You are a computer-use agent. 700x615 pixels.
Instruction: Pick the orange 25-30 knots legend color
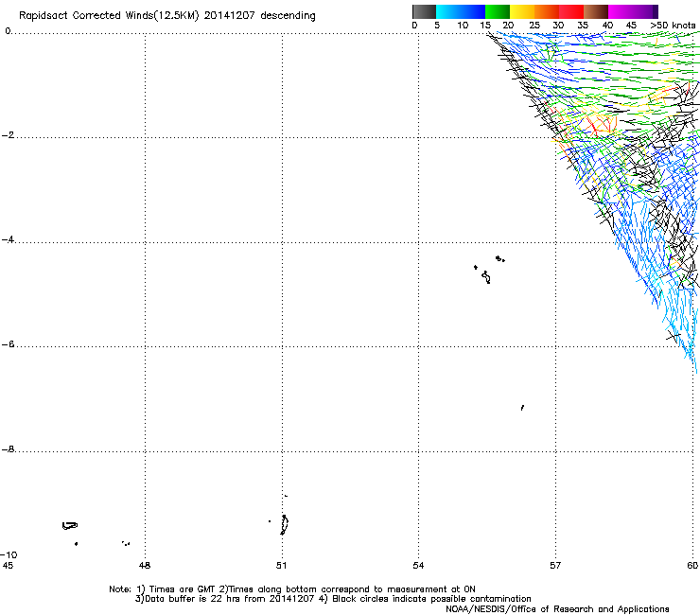547,11
